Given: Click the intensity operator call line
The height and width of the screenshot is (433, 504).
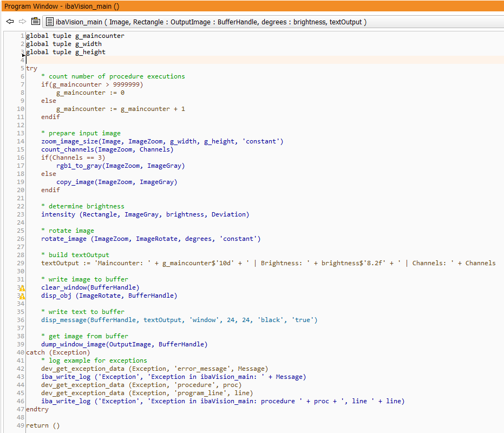Looking at the screenshot, I should (145, 214).
